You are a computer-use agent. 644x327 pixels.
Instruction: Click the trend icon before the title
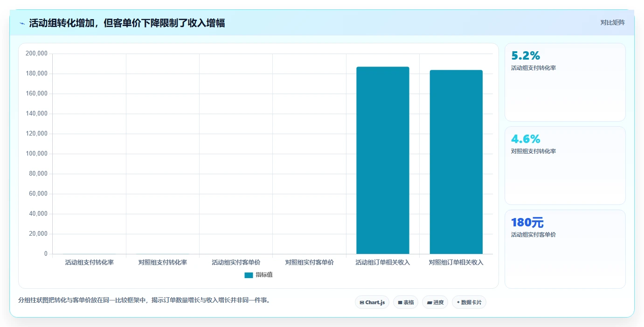coord(22,23)
